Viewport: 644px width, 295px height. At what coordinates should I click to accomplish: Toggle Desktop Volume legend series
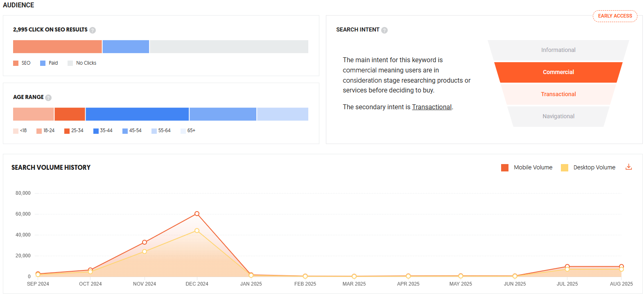pyautogui.click(x=588, y=167)
